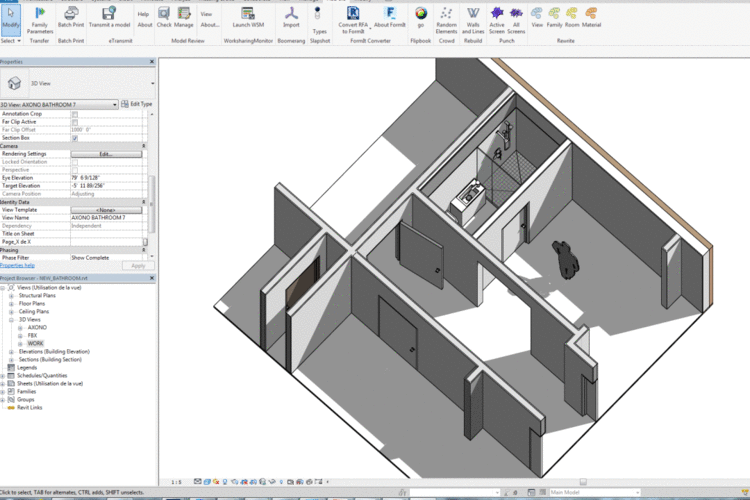The height and width of the screenshot is (500, 750).
Task: Uncheck the Section Box checkbox
Action: (75, 138)
